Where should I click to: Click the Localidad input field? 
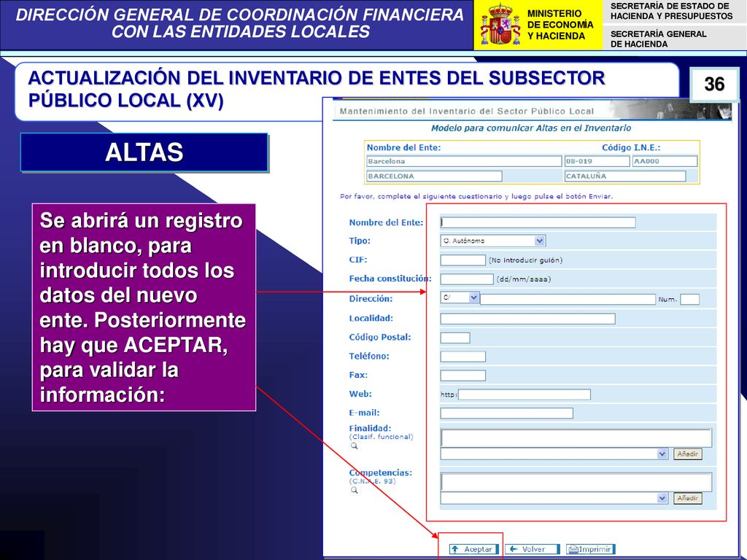tap(528, 319)
